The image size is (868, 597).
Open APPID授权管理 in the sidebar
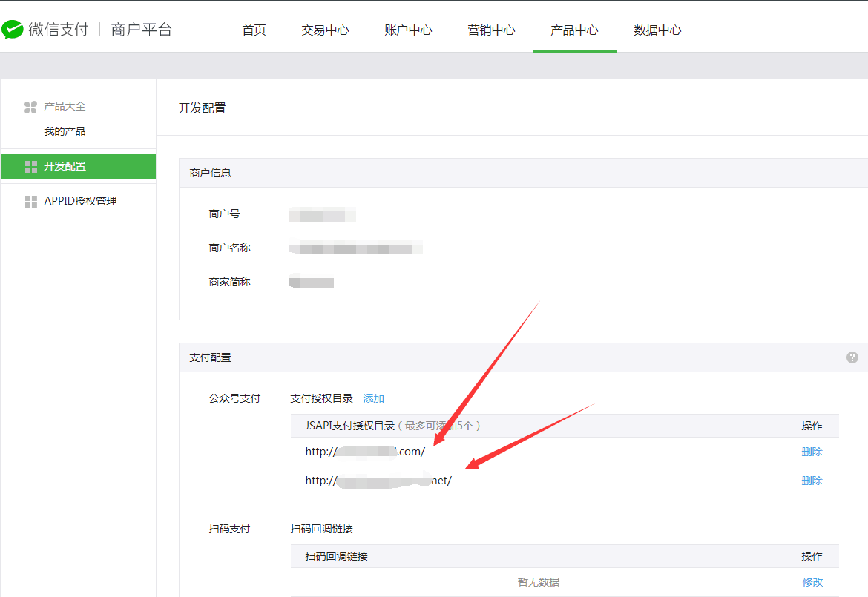pos(80,201)
